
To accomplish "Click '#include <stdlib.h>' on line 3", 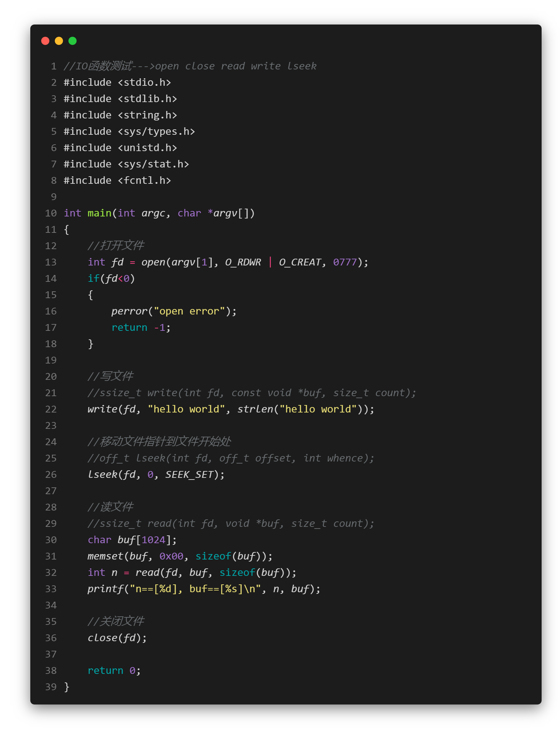I will [121, 99].
